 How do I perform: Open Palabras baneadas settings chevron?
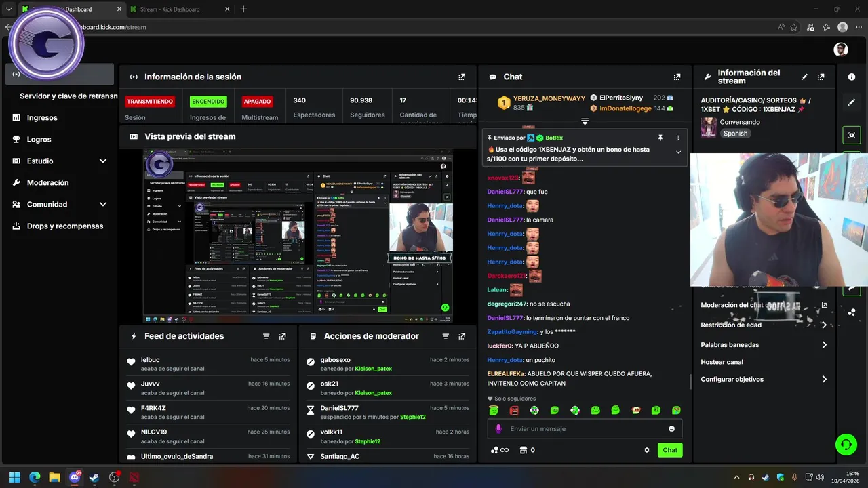[824, 345]
